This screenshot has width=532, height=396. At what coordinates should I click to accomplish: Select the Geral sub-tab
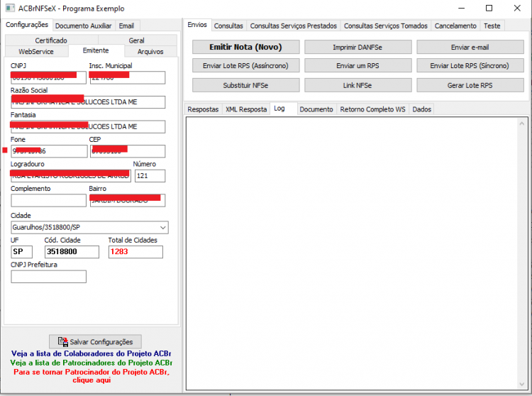pyautogui.click(x=137, y=40)
